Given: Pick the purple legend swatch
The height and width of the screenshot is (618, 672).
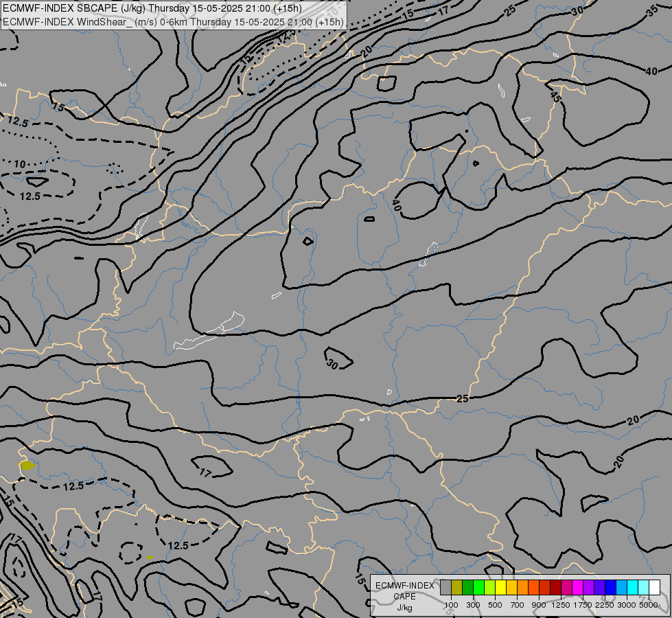Looking at the screenshot, I should point(588,587).
